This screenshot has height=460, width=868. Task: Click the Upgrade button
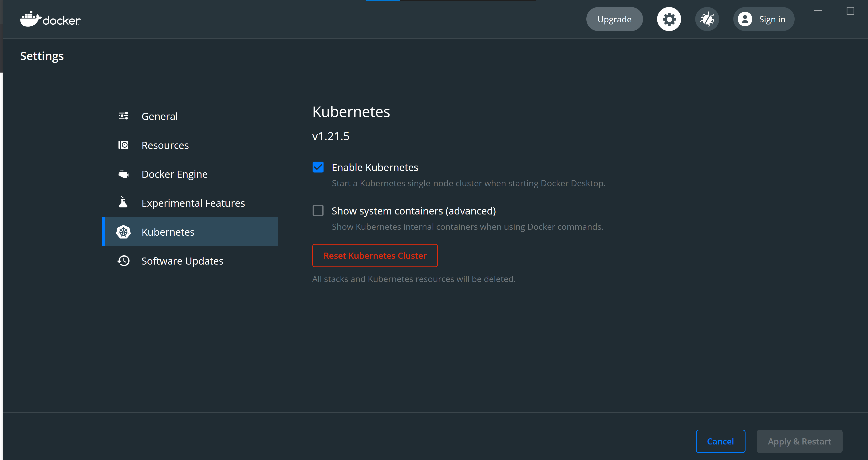tap(614, 19)
